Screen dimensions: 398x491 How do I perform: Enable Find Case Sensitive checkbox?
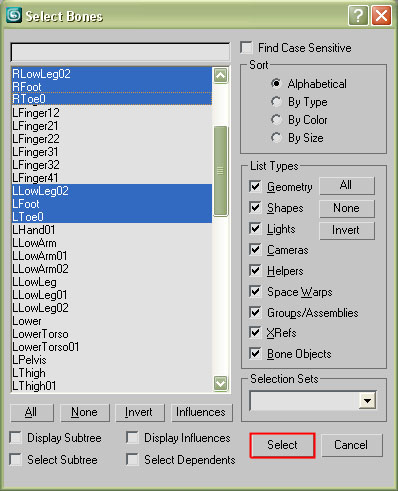246,47
